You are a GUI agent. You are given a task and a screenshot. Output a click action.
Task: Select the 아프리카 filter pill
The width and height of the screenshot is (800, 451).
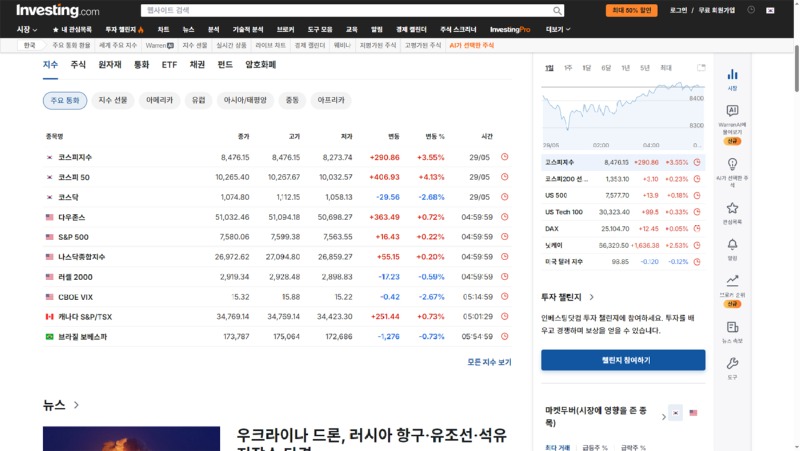[331, 101]
